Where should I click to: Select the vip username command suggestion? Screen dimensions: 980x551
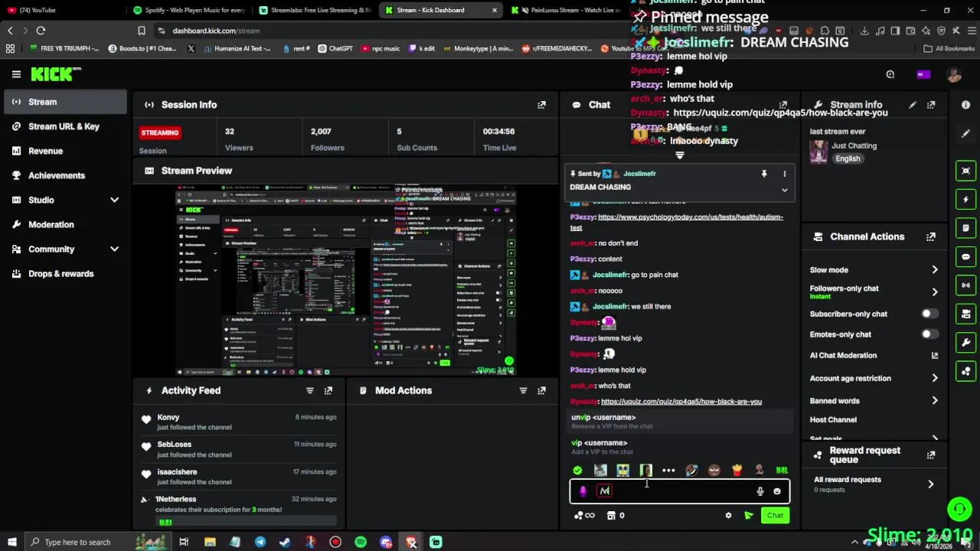(x=678, y=447)
